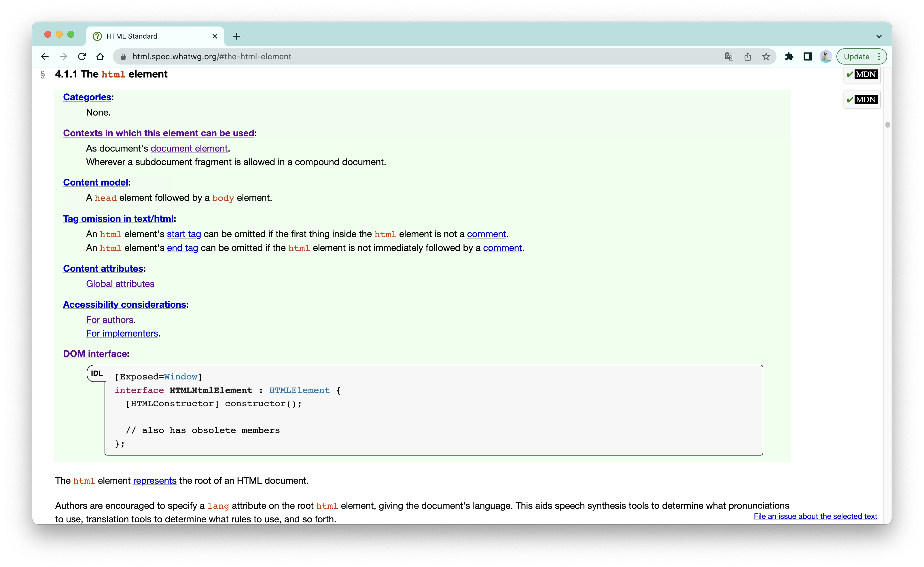Open 'Tag omission in text/html' link
This screenshot has width=924, height=567.
pos(118,219)
